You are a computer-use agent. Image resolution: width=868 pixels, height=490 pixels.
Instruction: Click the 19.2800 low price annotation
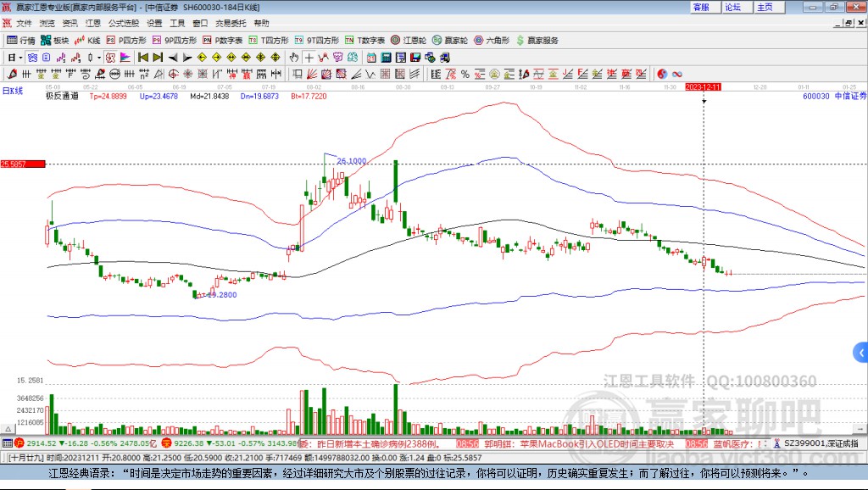pyautogui.click(x=222, y=294)
